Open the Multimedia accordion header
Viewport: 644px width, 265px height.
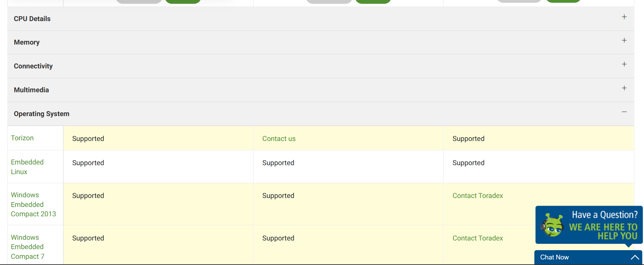pos(321,90)
